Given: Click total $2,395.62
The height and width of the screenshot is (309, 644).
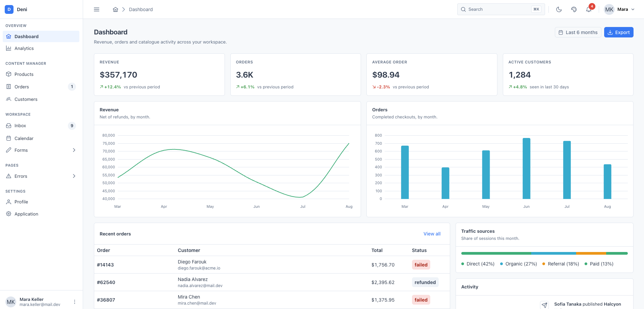Looking at the screenshot, I should (x=383, y=282).
